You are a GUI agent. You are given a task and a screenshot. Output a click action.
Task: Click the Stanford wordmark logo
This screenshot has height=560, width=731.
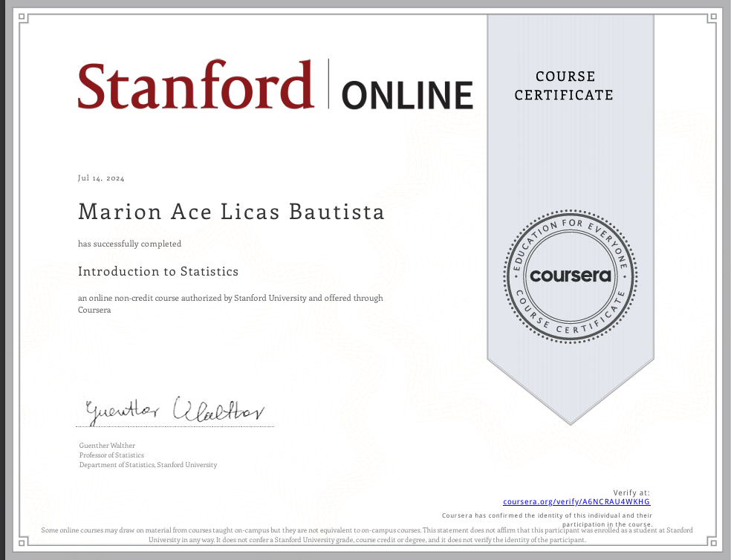point(195,85)
